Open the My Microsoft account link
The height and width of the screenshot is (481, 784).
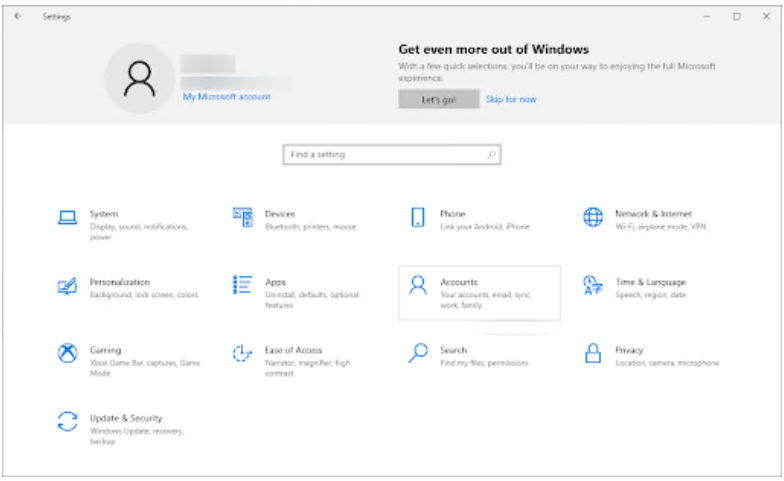click(x=226, y=97)
